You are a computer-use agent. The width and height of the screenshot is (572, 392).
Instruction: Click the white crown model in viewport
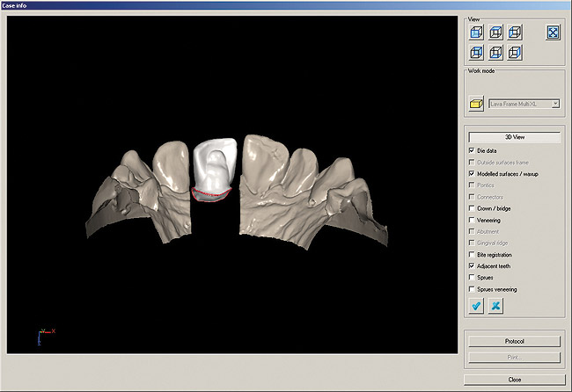click(213, 165)
